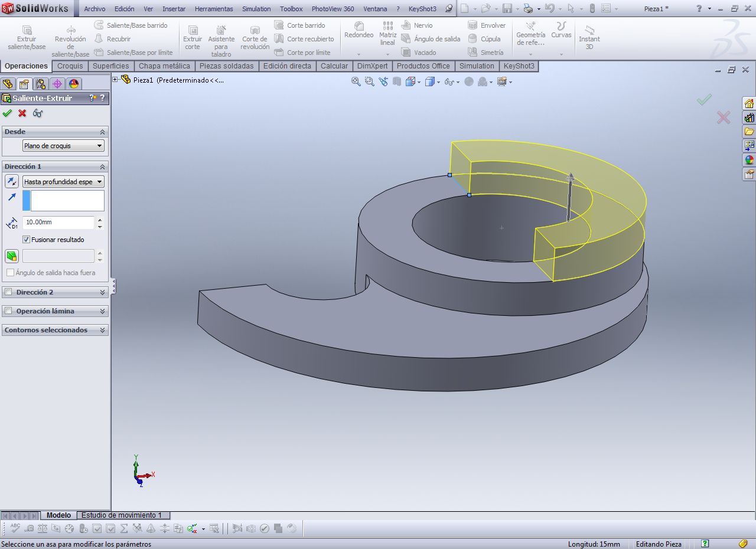Click the Corte barrido tool
The image size is (756, 549).
click(299, 25)
